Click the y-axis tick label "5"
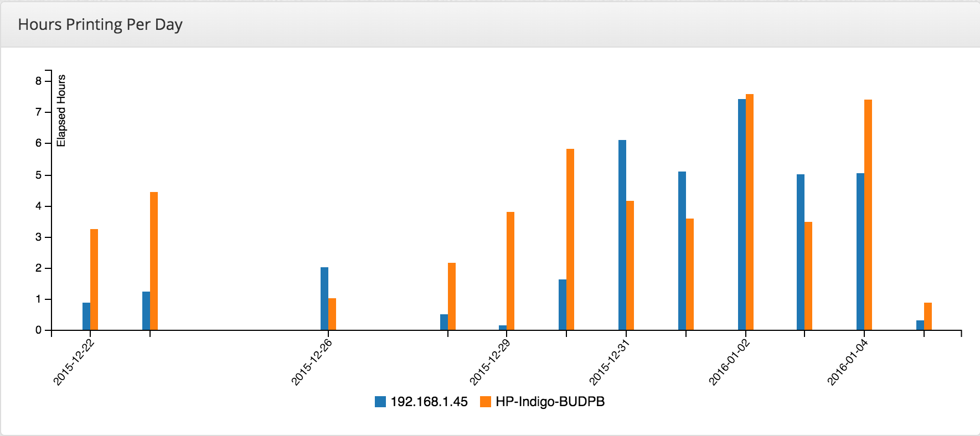The image size is (980, 436). click(x=39, y=175)
